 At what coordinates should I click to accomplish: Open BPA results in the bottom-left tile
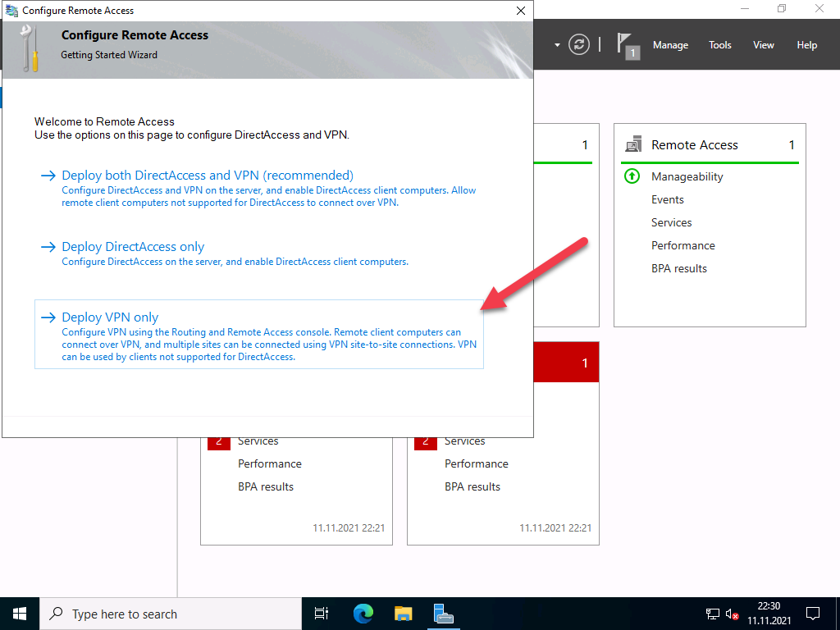[266, 487]
